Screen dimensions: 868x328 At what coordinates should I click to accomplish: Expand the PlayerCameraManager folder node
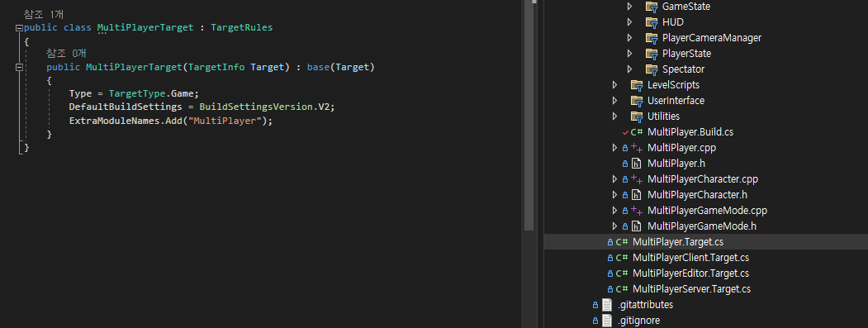629,38
